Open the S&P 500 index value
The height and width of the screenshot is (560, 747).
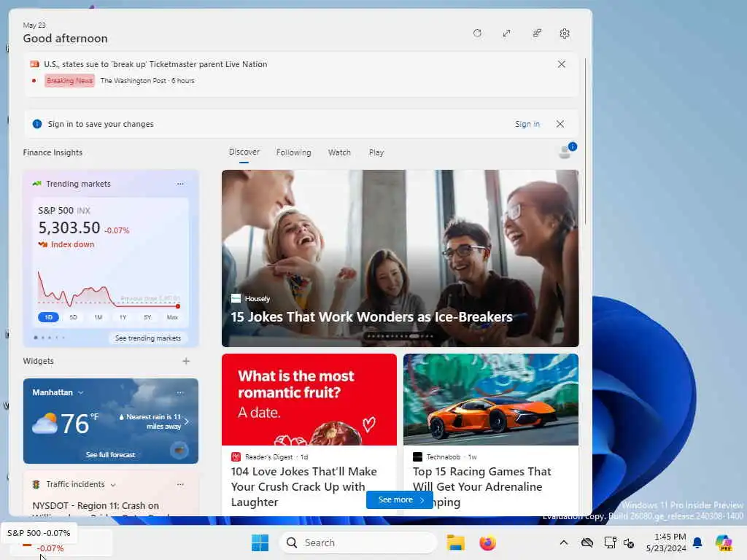coord(69,227)
